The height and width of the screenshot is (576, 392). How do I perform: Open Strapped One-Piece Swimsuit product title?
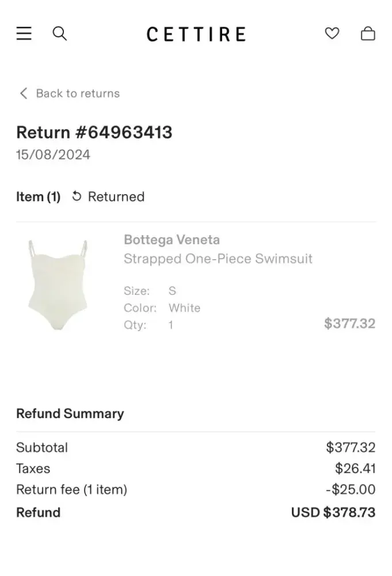(x=218, y=259)
